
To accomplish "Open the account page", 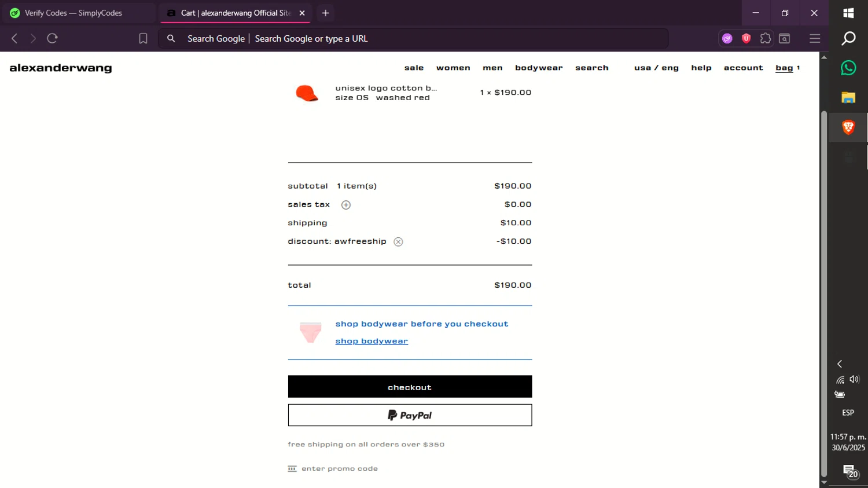I will pos(743,68).
